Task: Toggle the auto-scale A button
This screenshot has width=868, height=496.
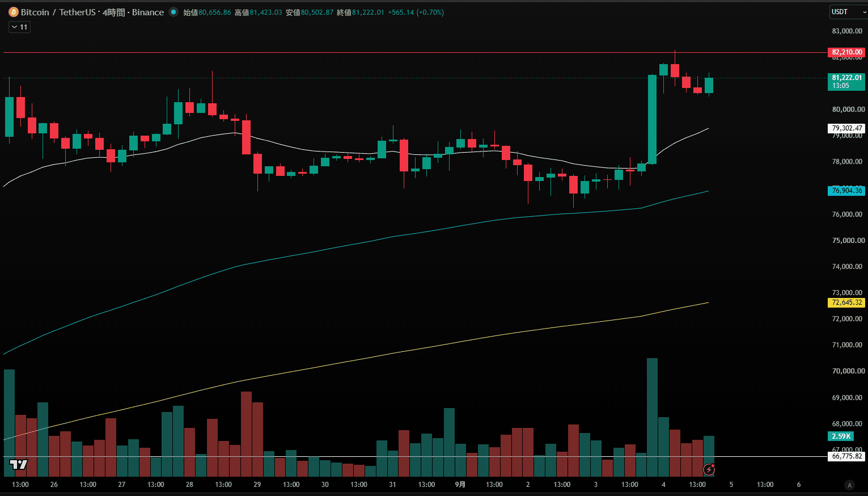Action: 849,485
